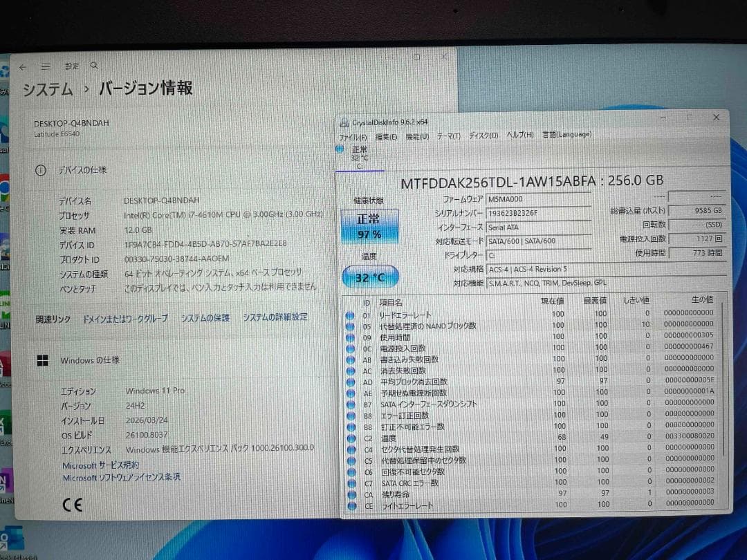Click the search icon in Settings
The image size is (747, 560).
(93, 65)
